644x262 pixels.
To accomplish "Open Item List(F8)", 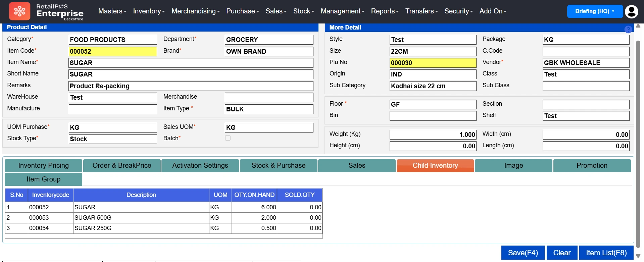I will [606, 253].
